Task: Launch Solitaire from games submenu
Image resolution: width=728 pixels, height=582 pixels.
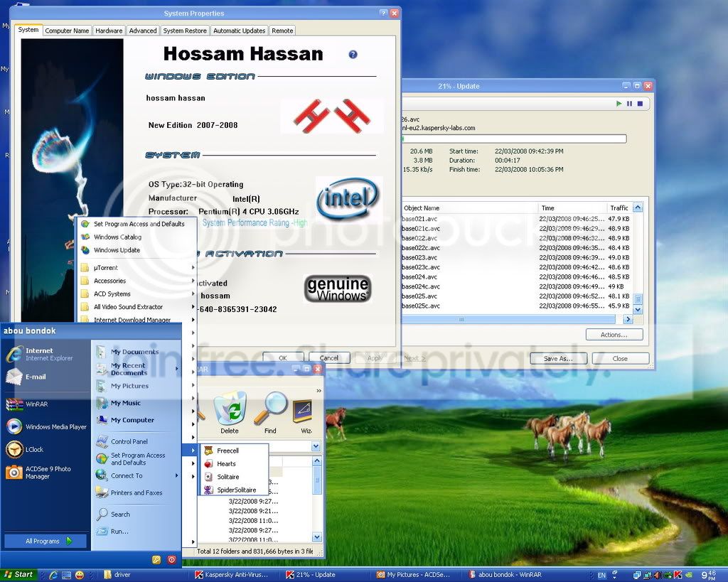Action: click(235, 477)
